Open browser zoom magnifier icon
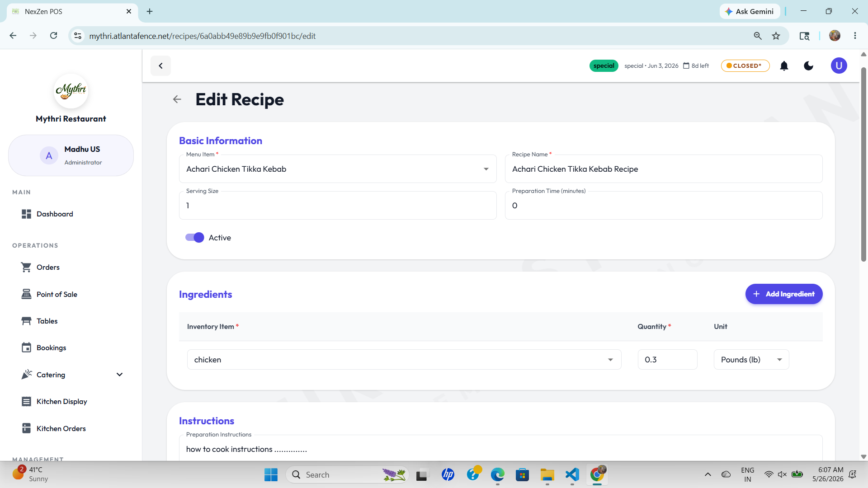The height and width of the screenshot is (488, 868). [758, 36]
